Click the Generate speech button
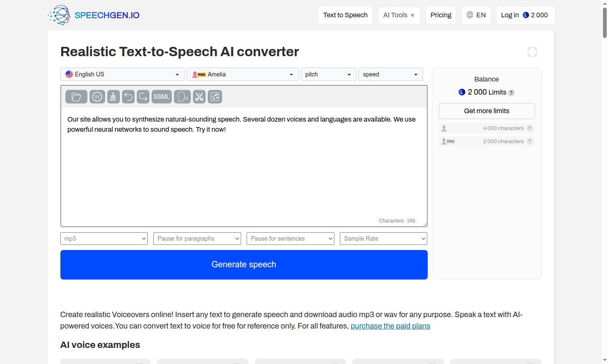The width and height of the screenshot is (608, 364). pyautogui.click(x=244, y=264)
